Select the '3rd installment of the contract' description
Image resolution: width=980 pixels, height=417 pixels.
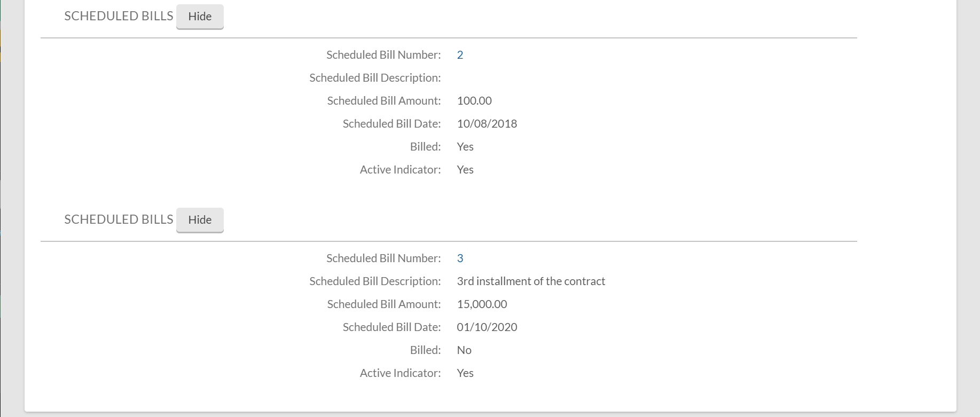531,281
